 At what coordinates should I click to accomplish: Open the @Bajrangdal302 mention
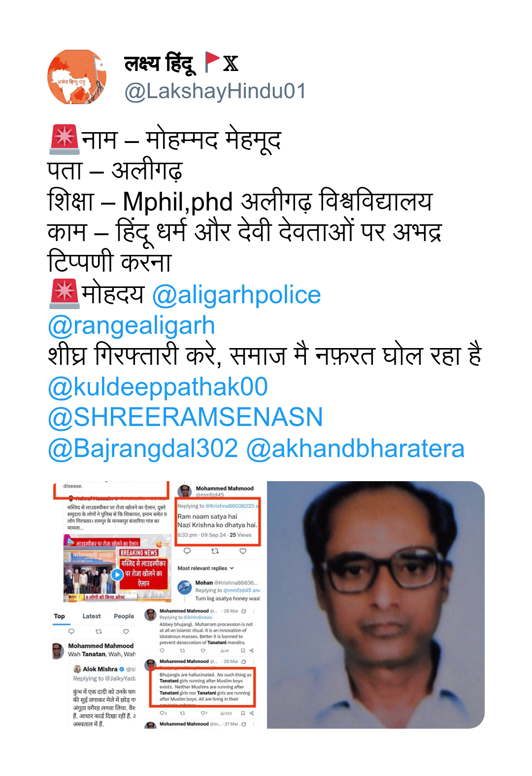click(x=143, y=449)
